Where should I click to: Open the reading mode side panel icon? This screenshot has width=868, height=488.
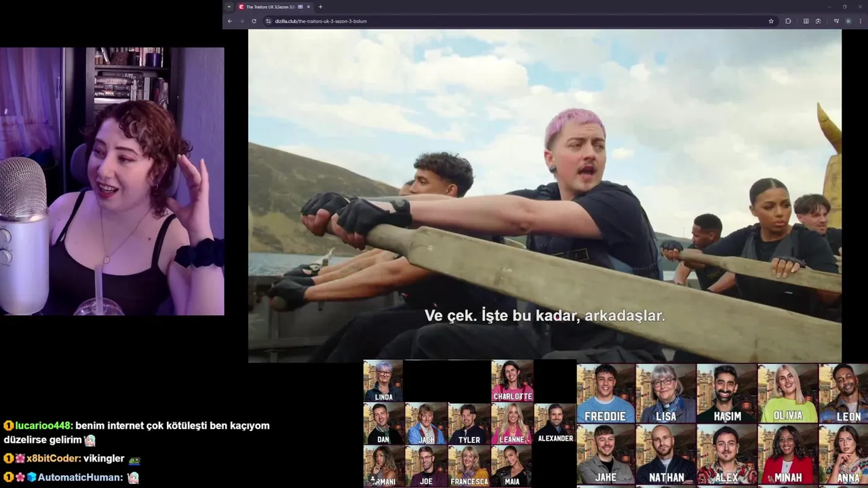[x=806, y=21]
